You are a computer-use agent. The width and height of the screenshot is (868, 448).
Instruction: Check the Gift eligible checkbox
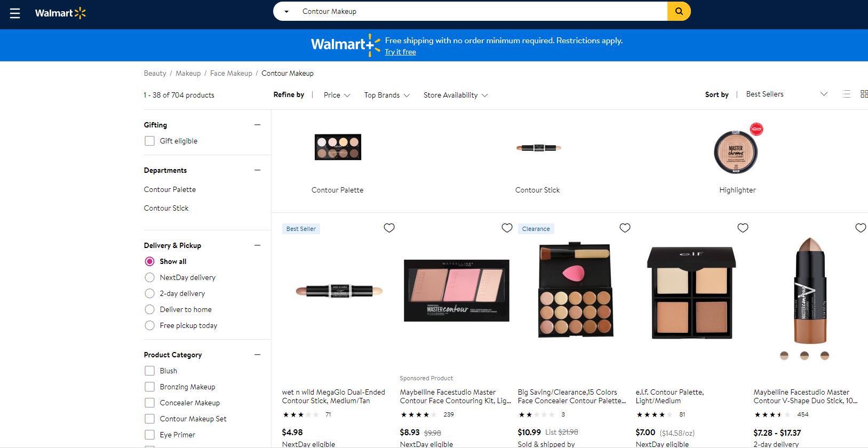coord(150,141)
